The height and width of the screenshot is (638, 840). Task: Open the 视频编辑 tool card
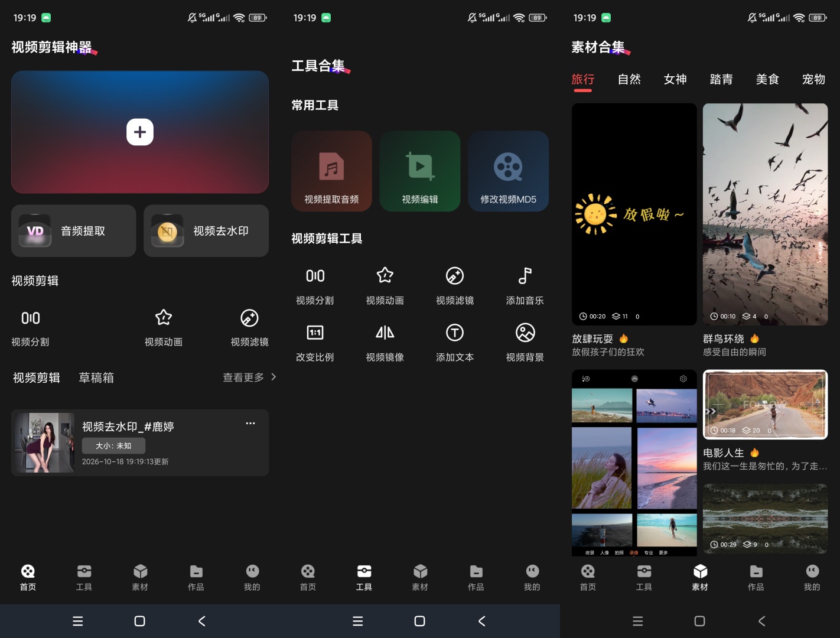[x=420, y=171]
